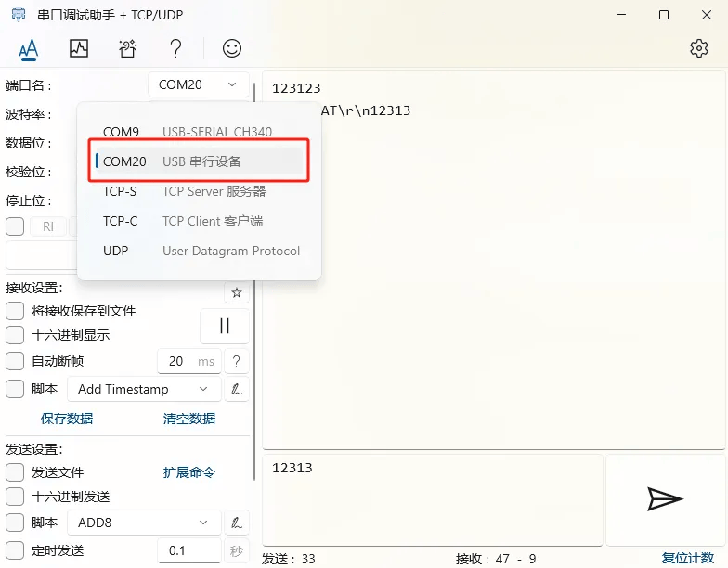Open the 扩展命令 link
Image resolution: width=728 pixels, height=568 pixels.
[189, 472]
